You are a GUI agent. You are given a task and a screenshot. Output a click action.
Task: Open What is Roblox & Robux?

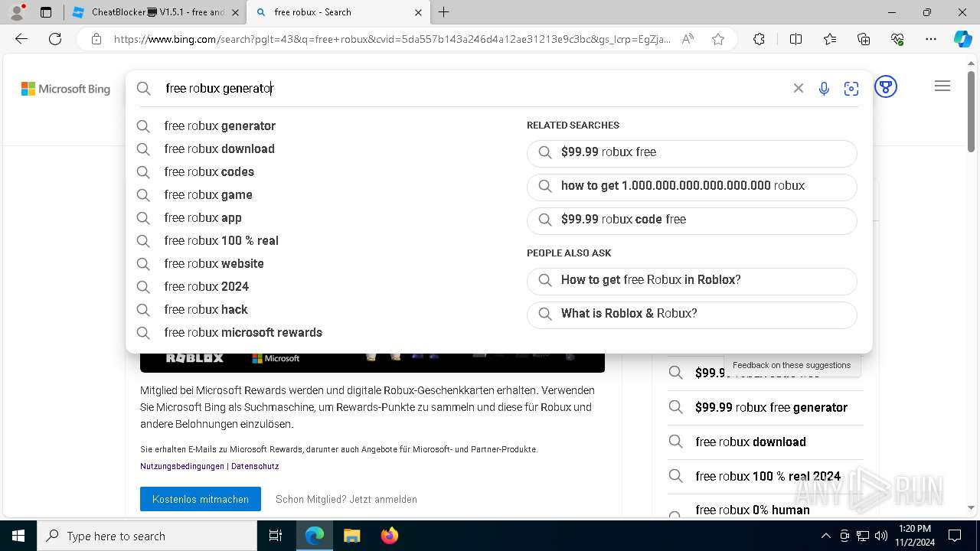tap(691, 314)
